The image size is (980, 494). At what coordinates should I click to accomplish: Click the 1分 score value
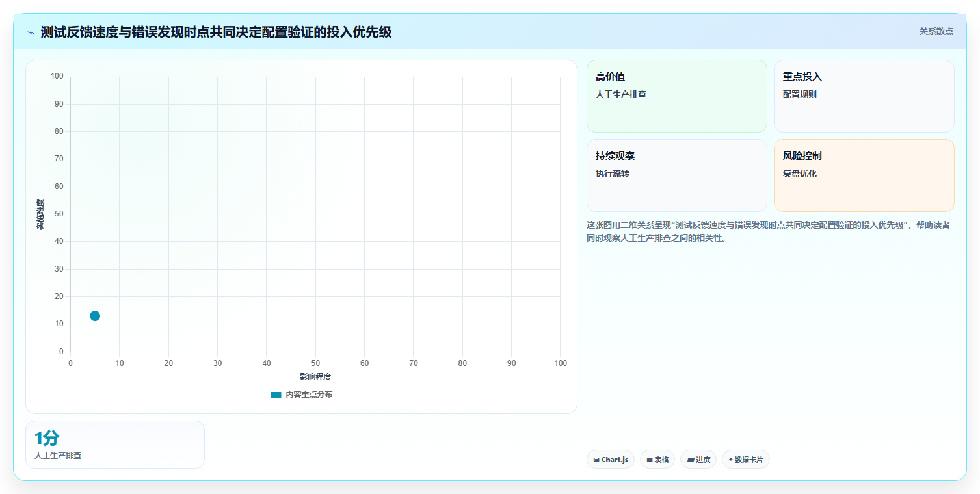click(47, 438)
